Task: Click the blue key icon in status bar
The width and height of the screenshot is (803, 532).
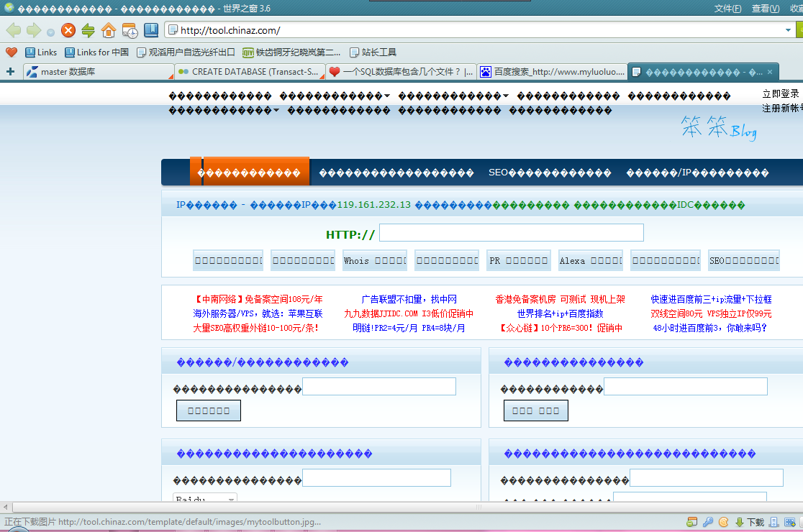Action: pos(708,522)
